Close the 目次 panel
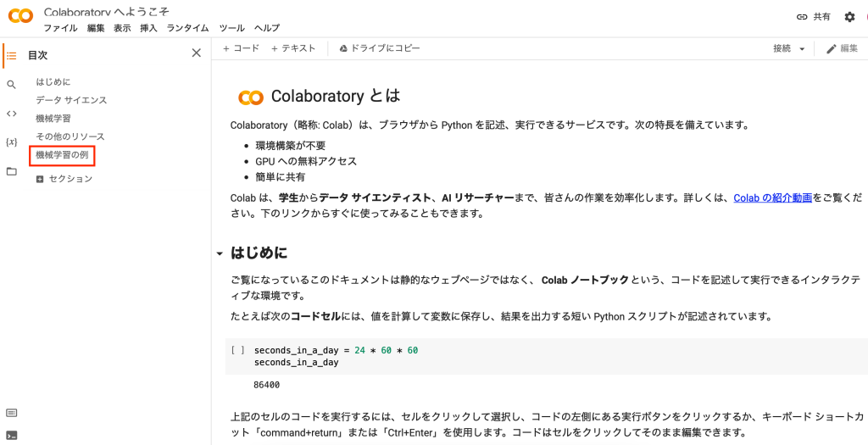This screenshot has height=445, width=868. pyautogui.click(x=197, y=53)
